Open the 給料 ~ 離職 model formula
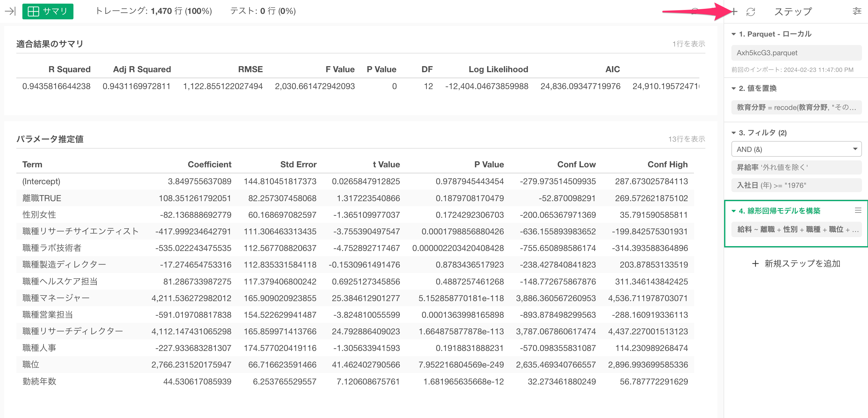 point(796,230)
